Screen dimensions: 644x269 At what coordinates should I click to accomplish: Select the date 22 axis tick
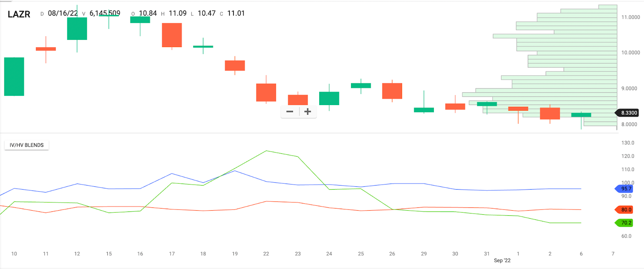coord(266,254)
